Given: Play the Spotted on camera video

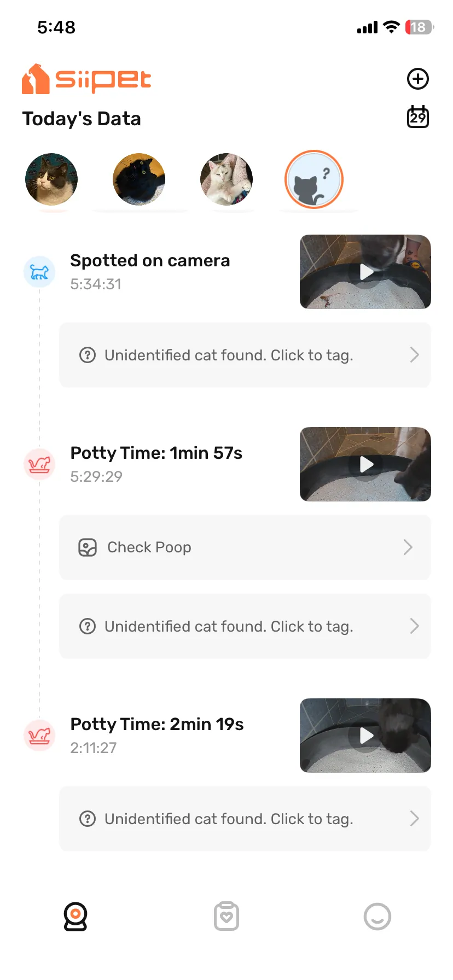Looking at the screenshot, I should pyautogui.click(x=365, y=272).
